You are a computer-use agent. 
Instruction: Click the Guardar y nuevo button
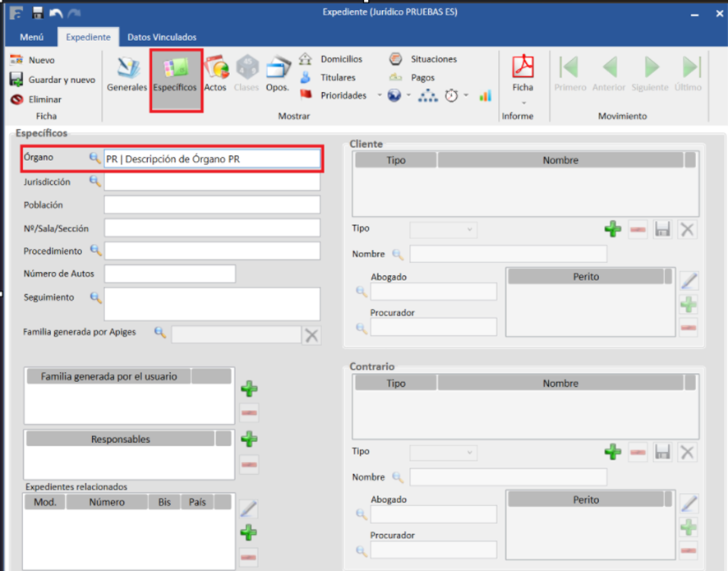53,80
